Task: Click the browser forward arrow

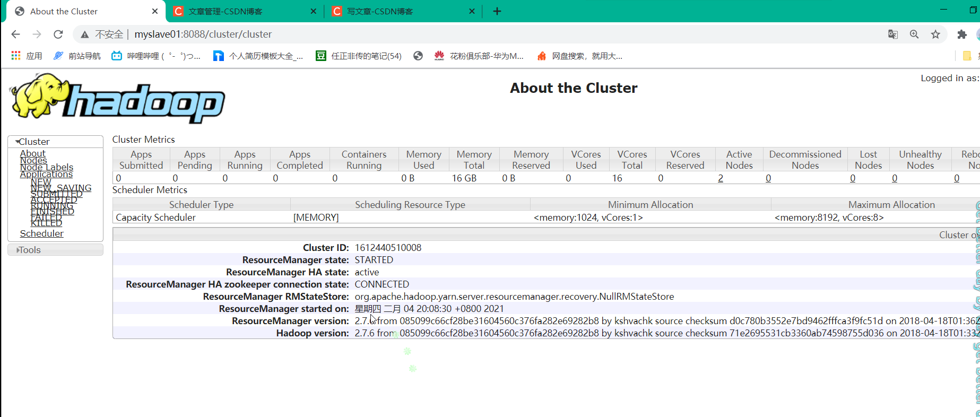Action: (37, 34)
